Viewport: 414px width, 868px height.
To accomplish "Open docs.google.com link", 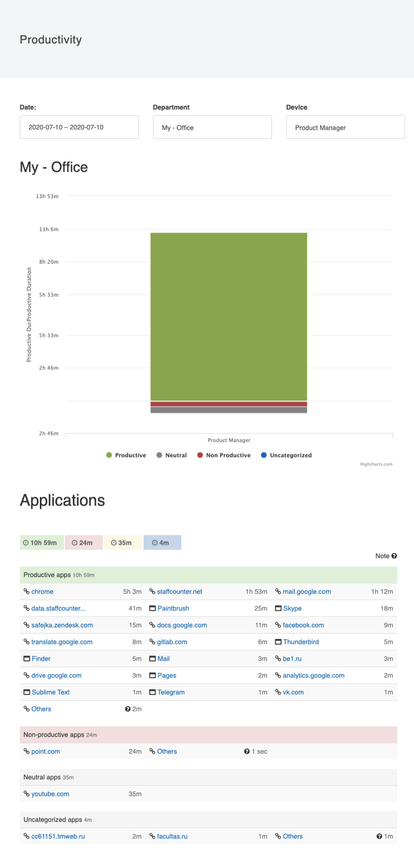I will coord(182,625).
